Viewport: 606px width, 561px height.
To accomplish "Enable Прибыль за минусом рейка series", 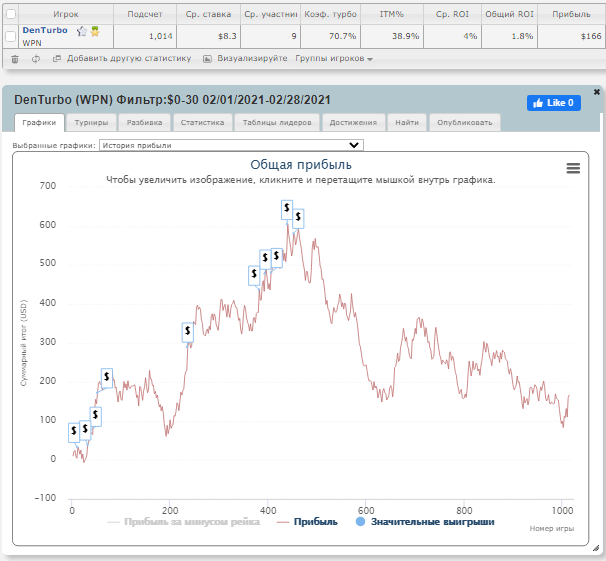I will click(x=184, y=522).
